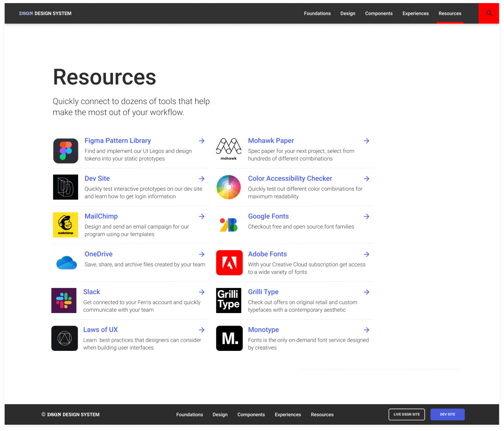
Task: Click the arrow next to Slack
Action: click(x=202, y=292)
